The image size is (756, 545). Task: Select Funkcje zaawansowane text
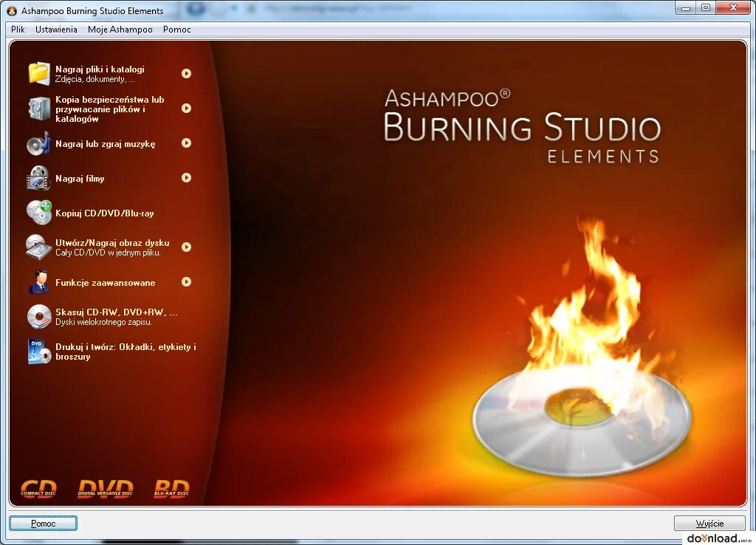[x=105, y=283]
